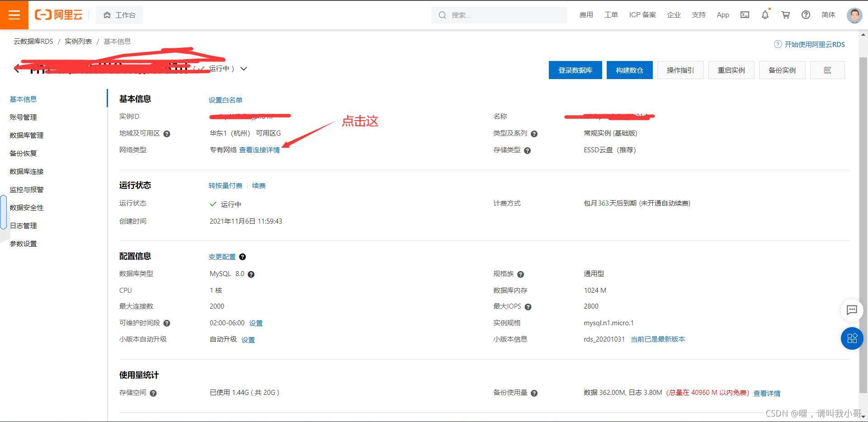Viewport: 868px width, 422px height.
Task: Click help icon next to 规格族
Action: [520, 274]
